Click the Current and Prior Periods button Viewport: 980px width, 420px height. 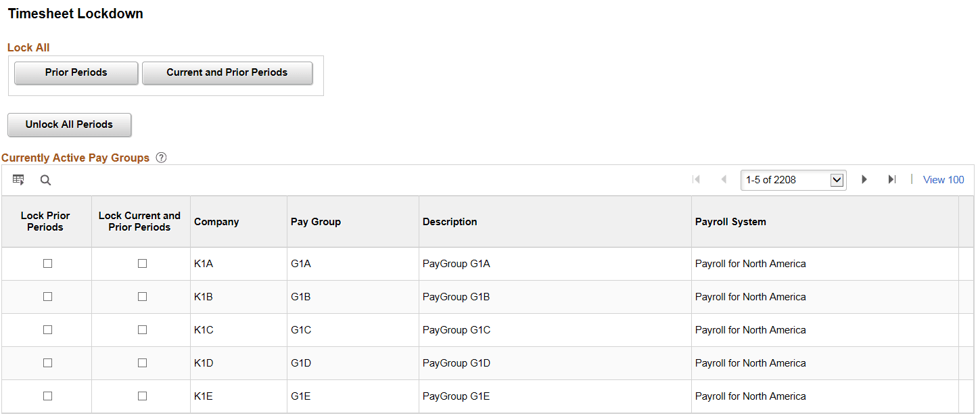click(227, 72)
